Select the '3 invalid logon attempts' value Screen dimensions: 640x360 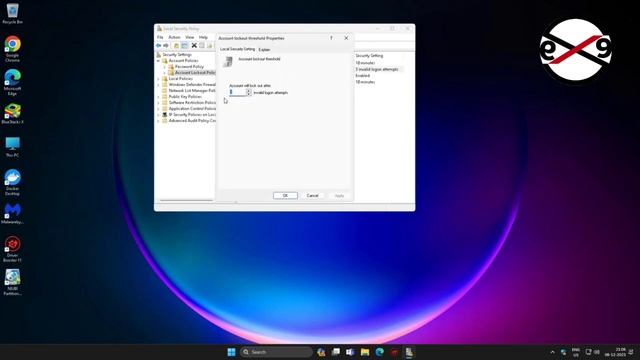click(x=376, y=69)
